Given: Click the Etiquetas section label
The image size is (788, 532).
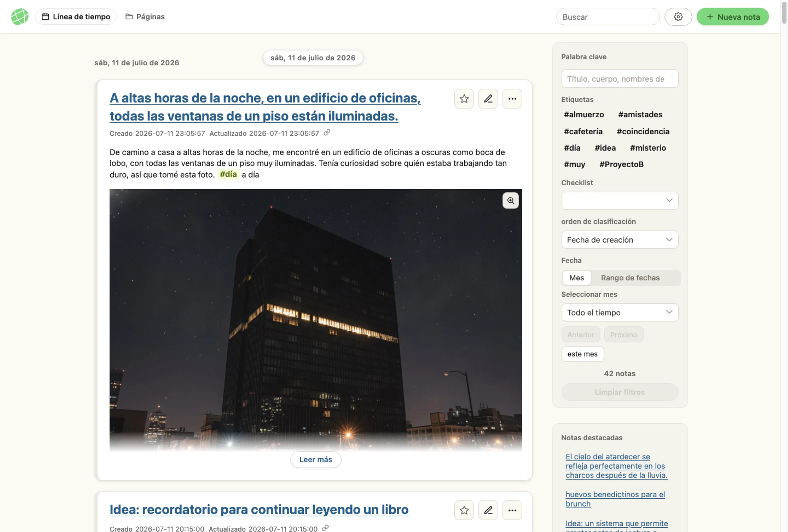Looking at the screenshot, I should (577, 100).
